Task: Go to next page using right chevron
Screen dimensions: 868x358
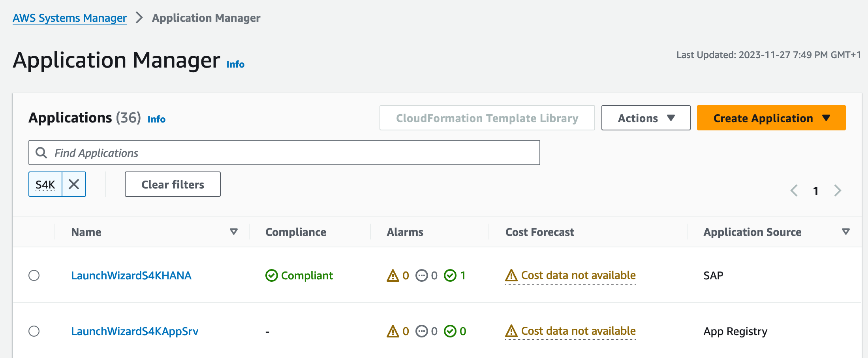Action: click(838, 190)
